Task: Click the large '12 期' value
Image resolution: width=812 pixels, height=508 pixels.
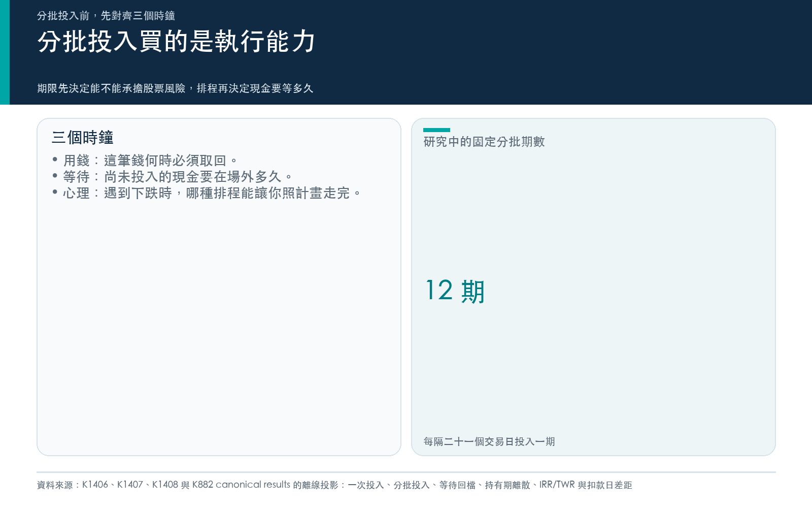Action: pyautogui.click(x=455, y=291)
